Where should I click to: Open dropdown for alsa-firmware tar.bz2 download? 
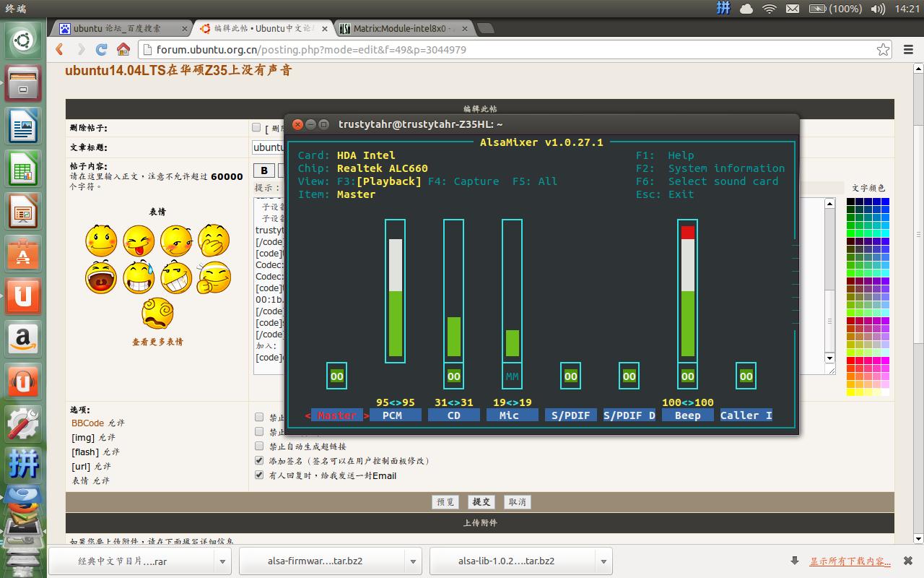click(x=413, y=561)
